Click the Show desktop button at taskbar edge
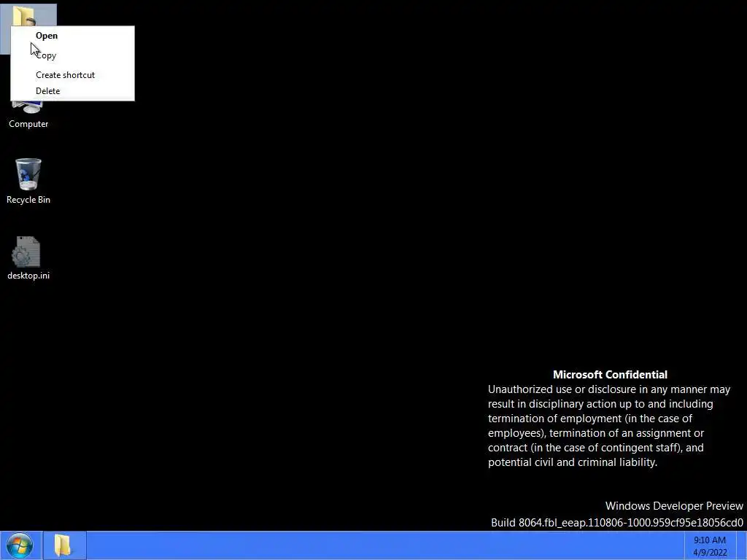The image size is (747, 560). (x=741, y=545)
